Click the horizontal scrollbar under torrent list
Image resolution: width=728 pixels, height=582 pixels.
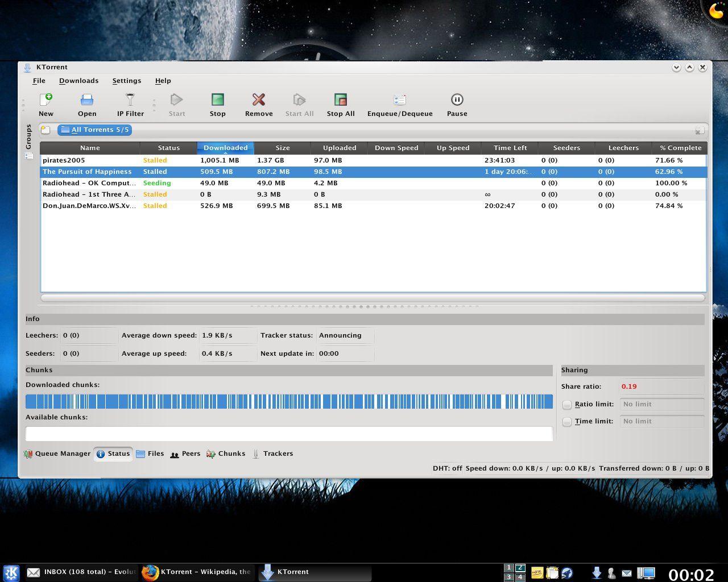(373, 298)
